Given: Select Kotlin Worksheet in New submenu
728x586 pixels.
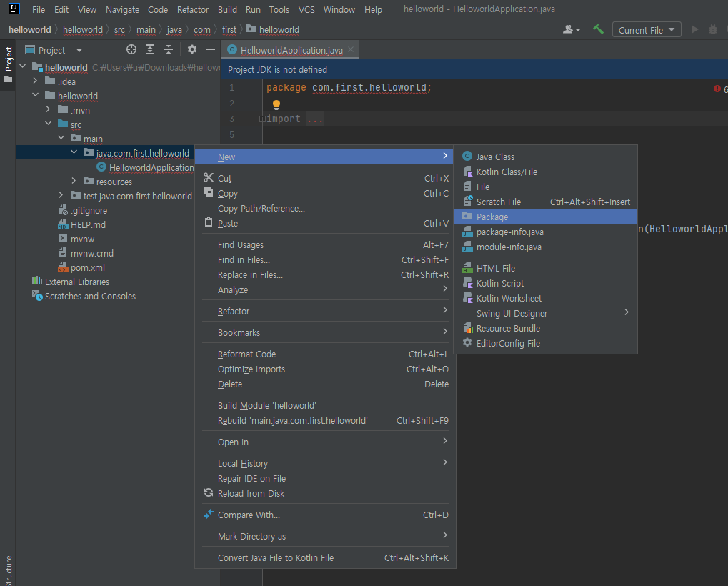Looking at the screenshot, I should (x=545, y=299).
